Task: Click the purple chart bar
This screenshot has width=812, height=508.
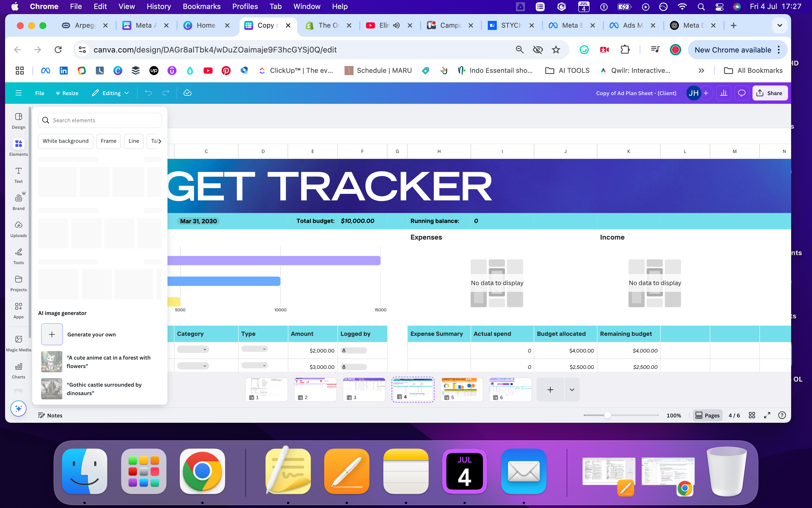Action: pos(274,260)
